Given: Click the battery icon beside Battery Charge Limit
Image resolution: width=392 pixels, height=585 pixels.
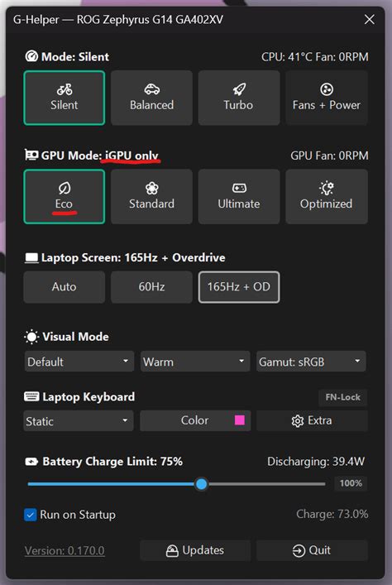Looking at the screenshot, I should click(31, 462).
